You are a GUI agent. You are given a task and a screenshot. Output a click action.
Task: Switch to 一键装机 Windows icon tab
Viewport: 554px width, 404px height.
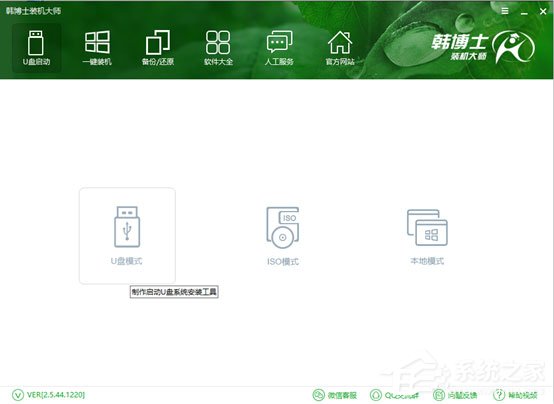(x=97, y=42)
